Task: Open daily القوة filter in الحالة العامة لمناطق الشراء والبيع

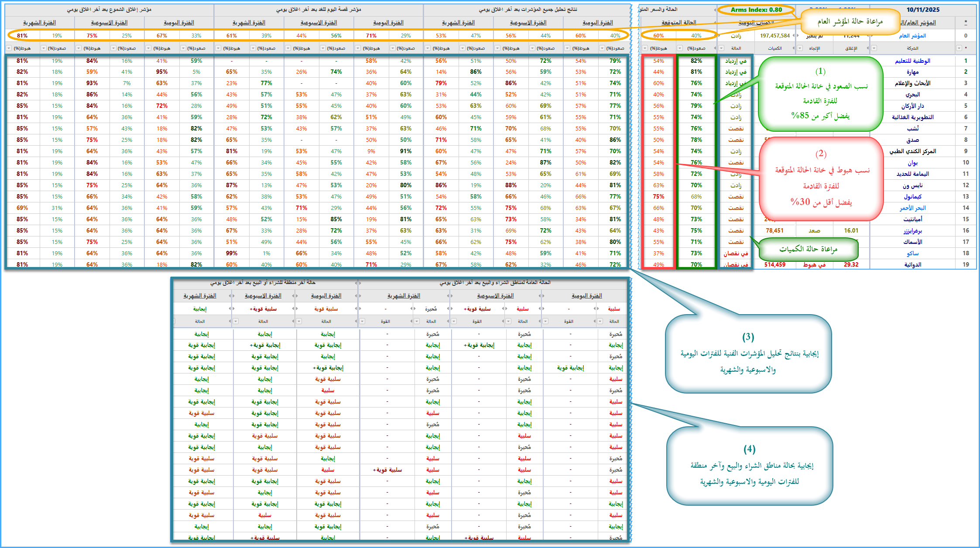Action: point(545,322)
